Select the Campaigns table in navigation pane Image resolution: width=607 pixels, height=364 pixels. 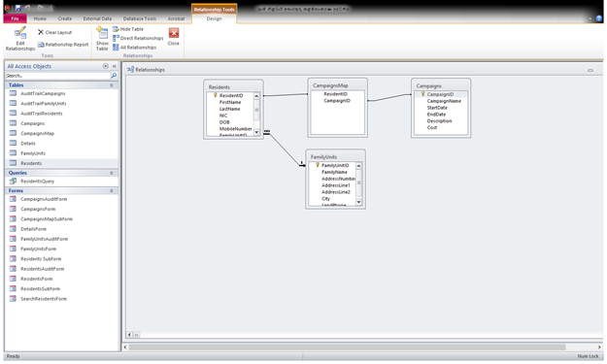point(32,123)
